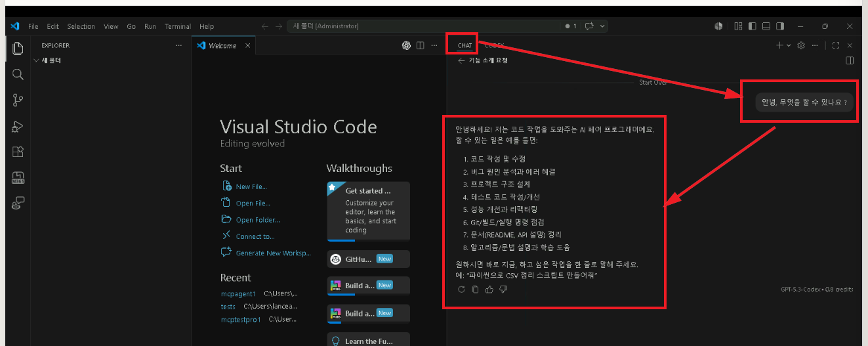868x346 pixels.
Task: Click the command center search box
Action: coord(423,26)
